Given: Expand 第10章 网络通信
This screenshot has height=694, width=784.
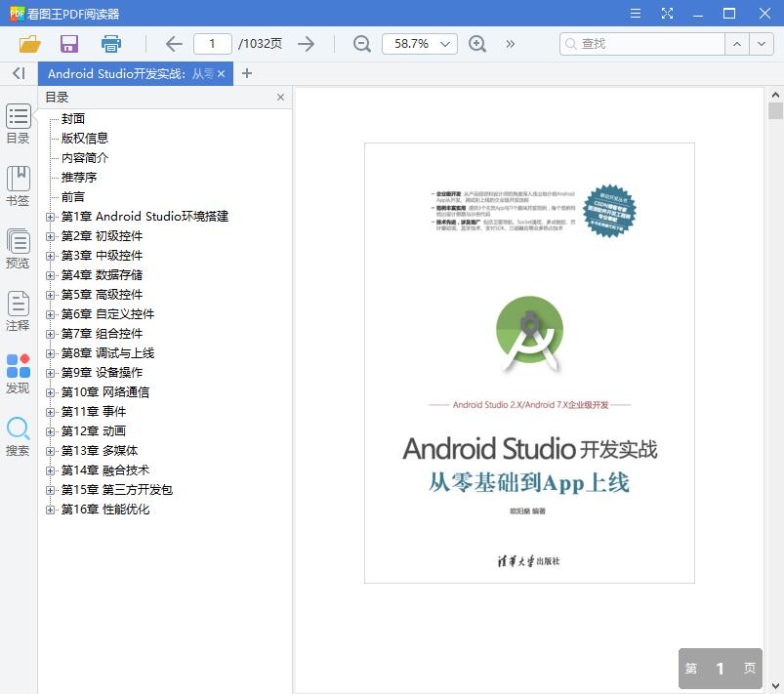Looking at the screenshot, I should click(x=50, y=392).
